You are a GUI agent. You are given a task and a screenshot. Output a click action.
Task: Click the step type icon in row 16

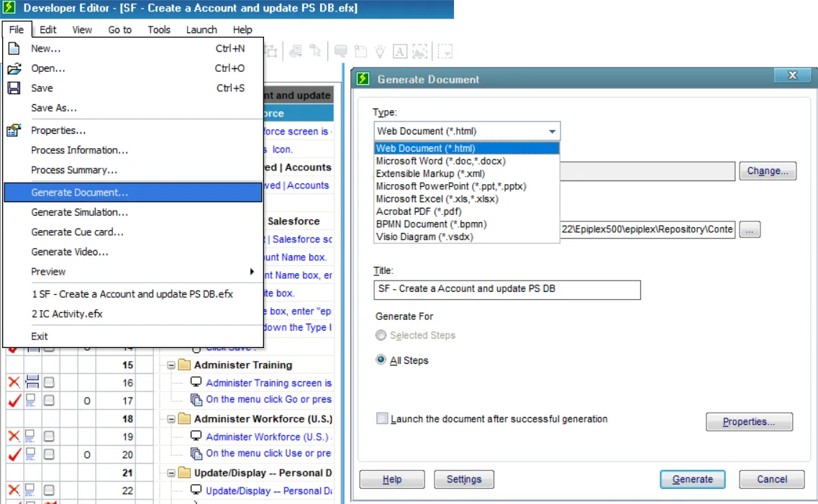[x=32, y=382]
